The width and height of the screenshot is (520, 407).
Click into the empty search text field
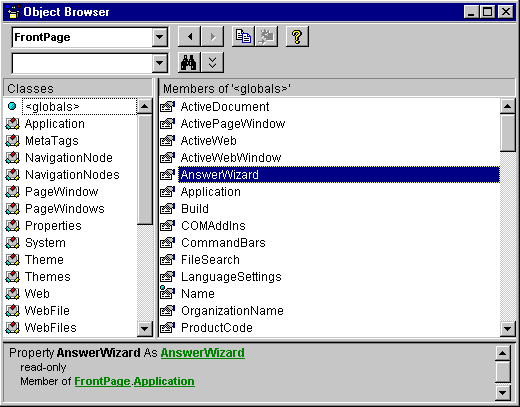(82, 63)
